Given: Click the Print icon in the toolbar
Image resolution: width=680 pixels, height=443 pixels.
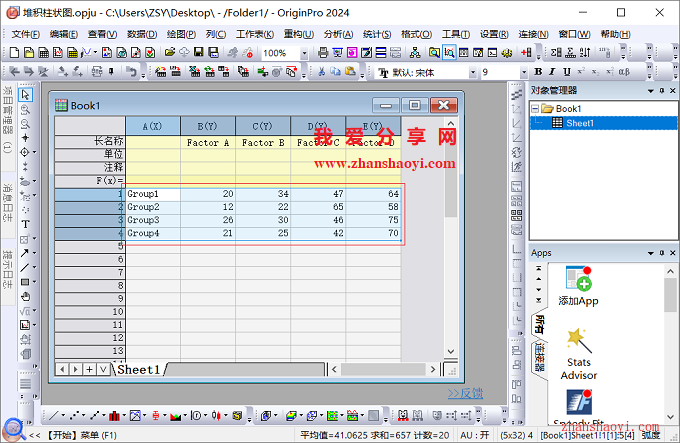Looking at the screenshot, I should pyautogui.click(x=323, y=53).
